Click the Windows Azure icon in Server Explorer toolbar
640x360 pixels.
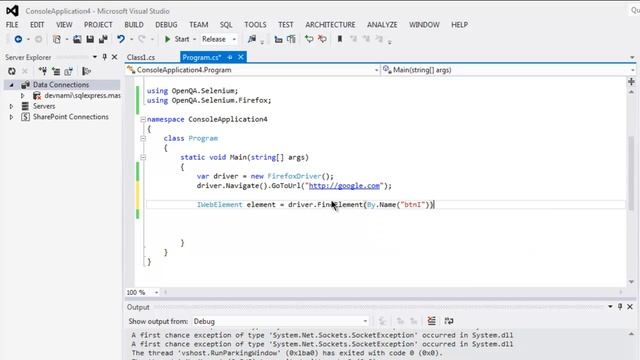pyautogui.click(x=86, y=71)
